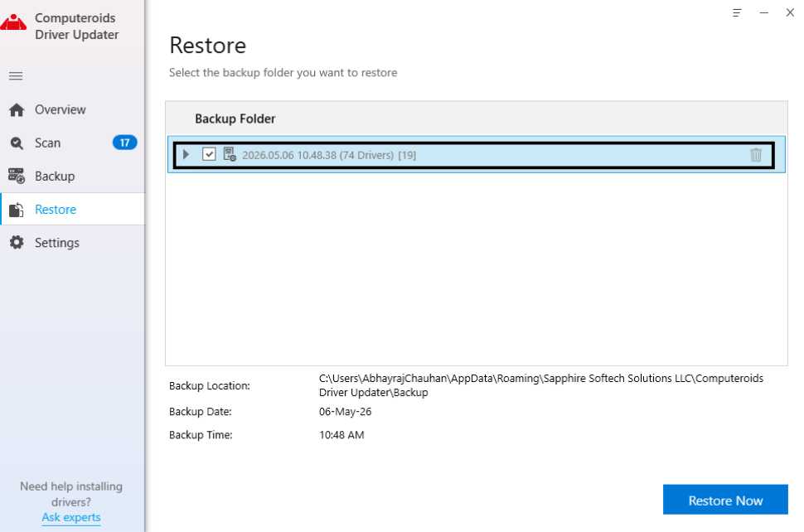Viewport: 804px width, 532px height.
Task: Click the Computeroids red logo icon
Action: (13, 23)
